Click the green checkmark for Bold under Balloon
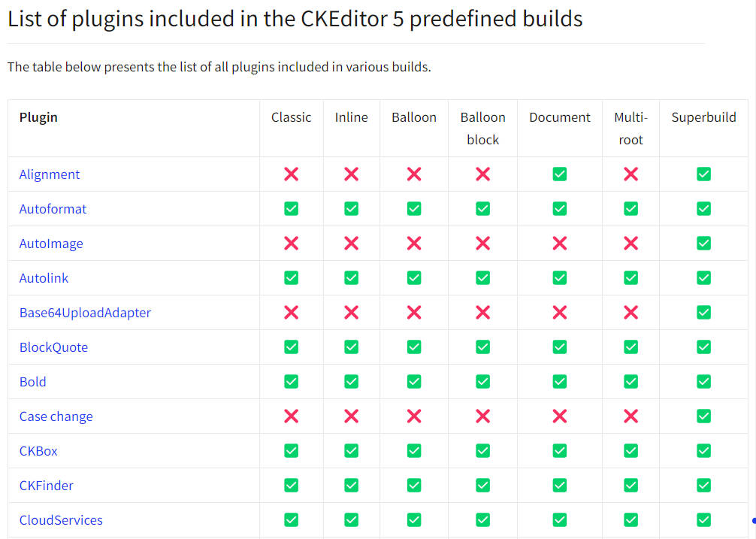 coord(414,382)
